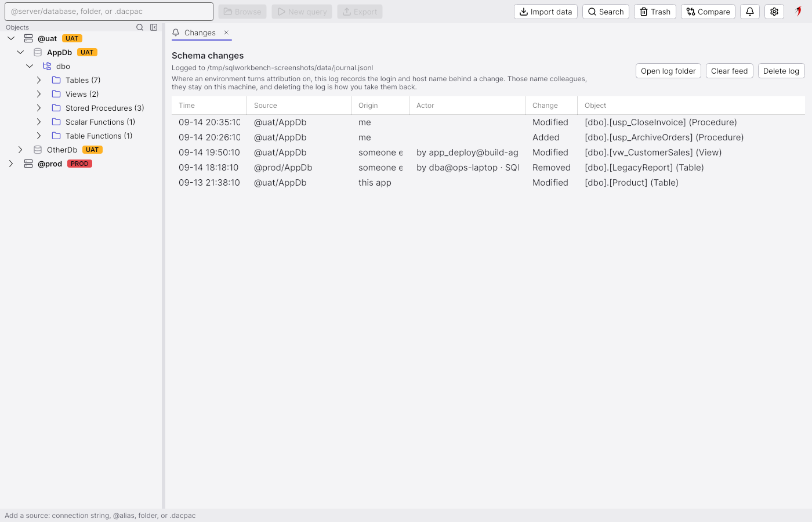
Task: Expand the OtherDb database node
Action: 20,150
